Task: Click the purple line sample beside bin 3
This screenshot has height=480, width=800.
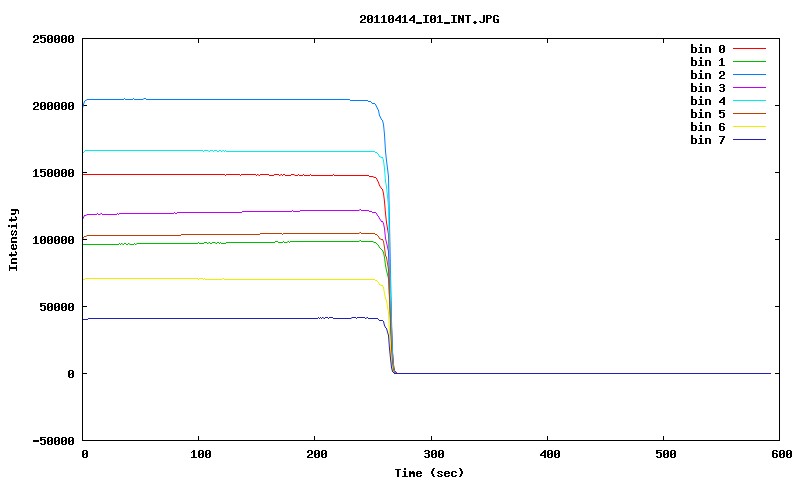Action: coord(749,88)
